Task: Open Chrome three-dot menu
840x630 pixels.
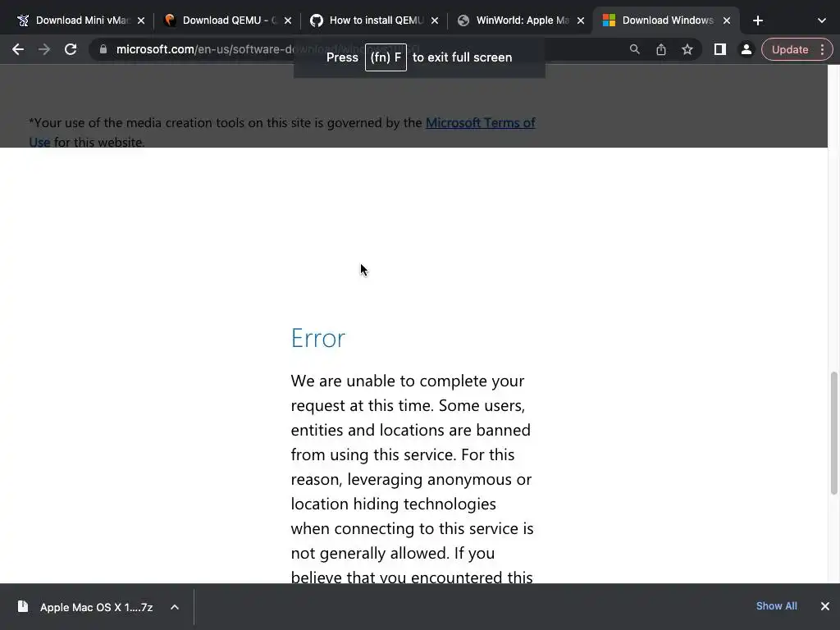Action: pyautogui.click(x=822, y=49)
